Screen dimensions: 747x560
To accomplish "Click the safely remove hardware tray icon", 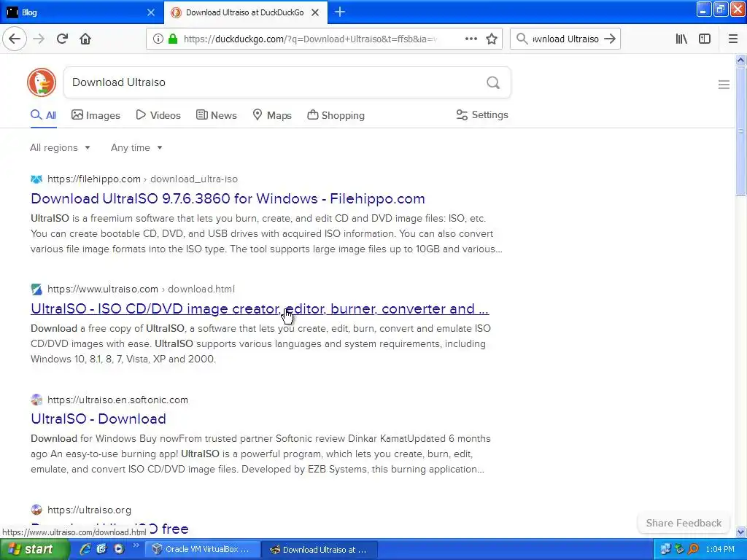I will point(679,550).
